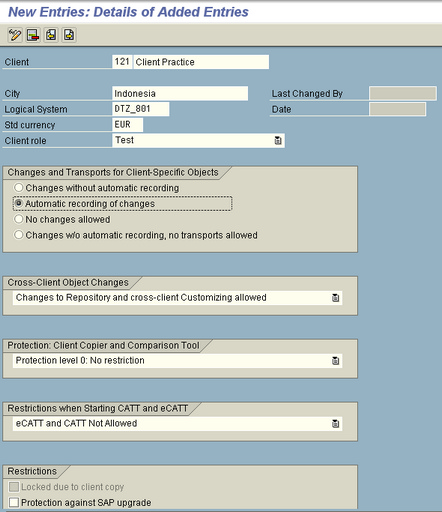Select No changes allowed radio

19,219
